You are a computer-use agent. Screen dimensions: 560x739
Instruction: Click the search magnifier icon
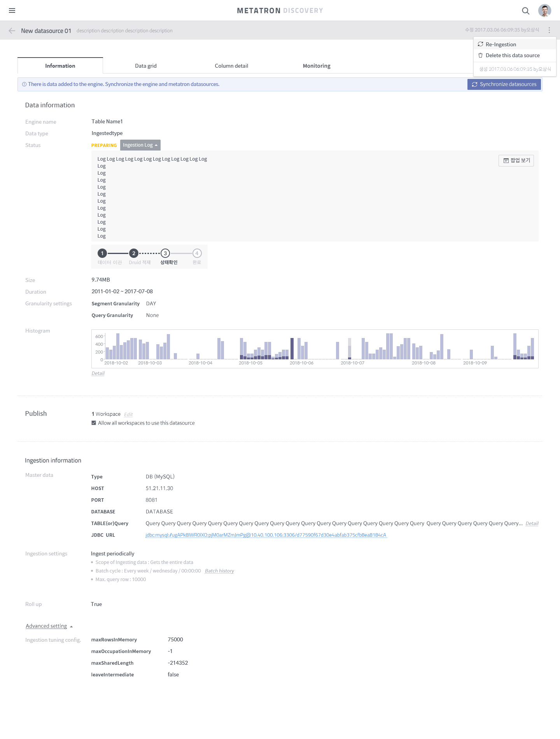coord(525,11)
